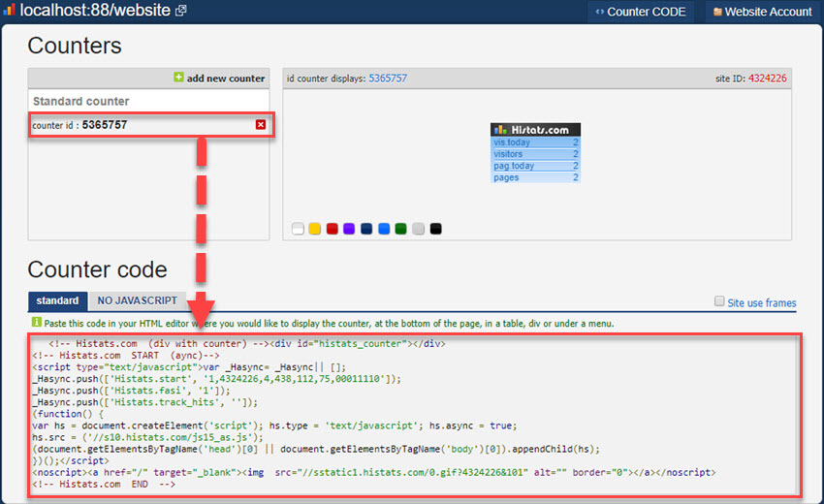Switch to the NO JAVASCRIPT tab

point(137,300)
